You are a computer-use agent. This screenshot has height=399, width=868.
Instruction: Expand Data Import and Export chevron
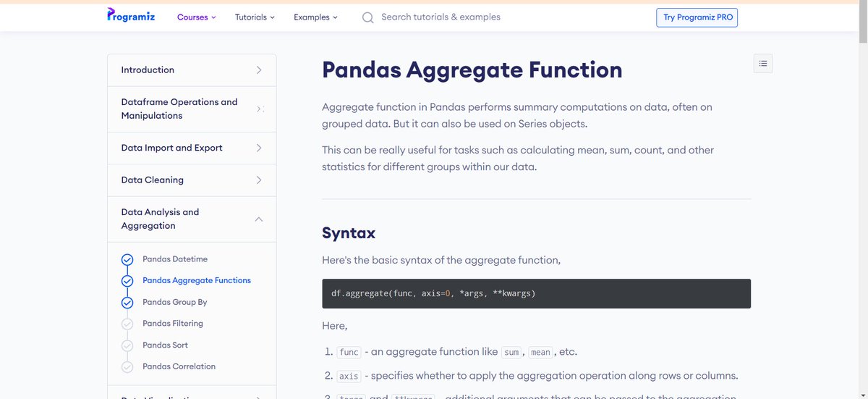pos(259,148)
